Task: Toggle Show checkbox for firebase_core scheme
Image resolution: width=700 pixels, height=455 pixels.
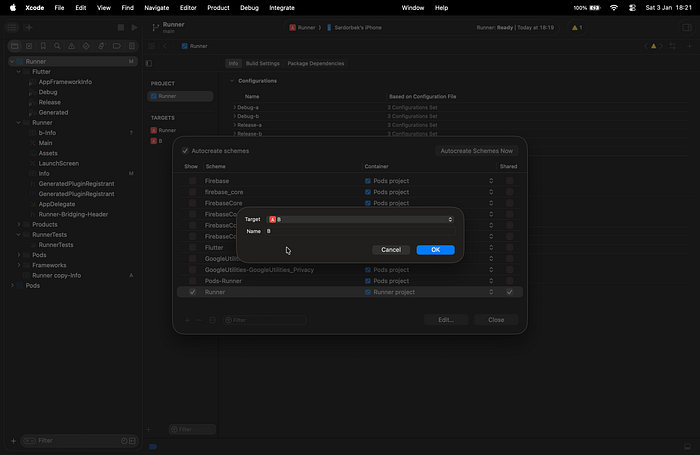Action: click(x=192, y=192)
